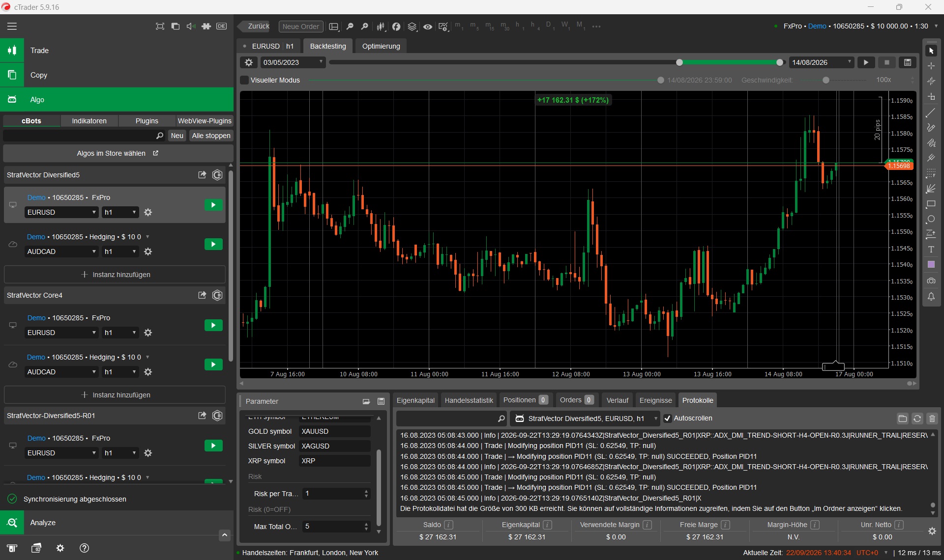Open EURUSD symbol dropdown under StratVector Diversified5
The width and height of the screenshot is (944, 560).
point(62,212)
